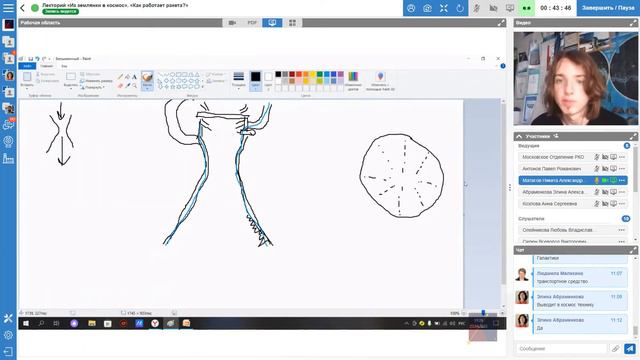Open the options menu for Козлова Анна Сергеевна
Screen dimensions: 640x360
[622, 204]
